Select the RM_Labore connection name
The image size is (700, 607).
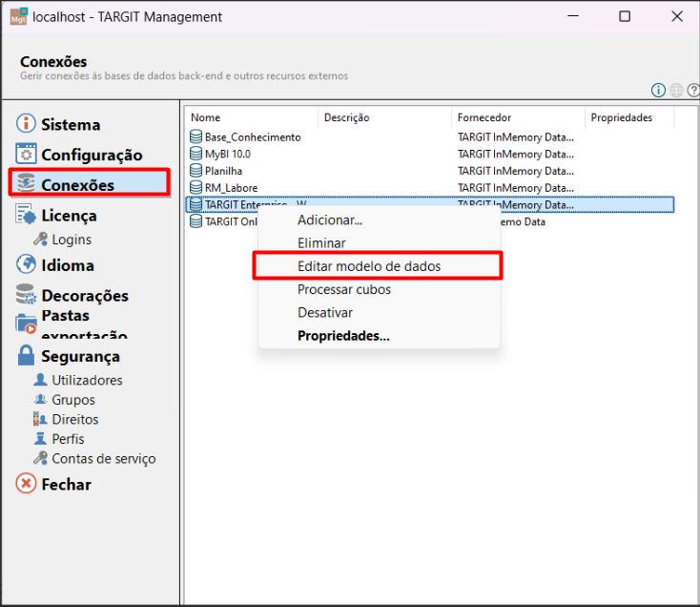[231, 188]
